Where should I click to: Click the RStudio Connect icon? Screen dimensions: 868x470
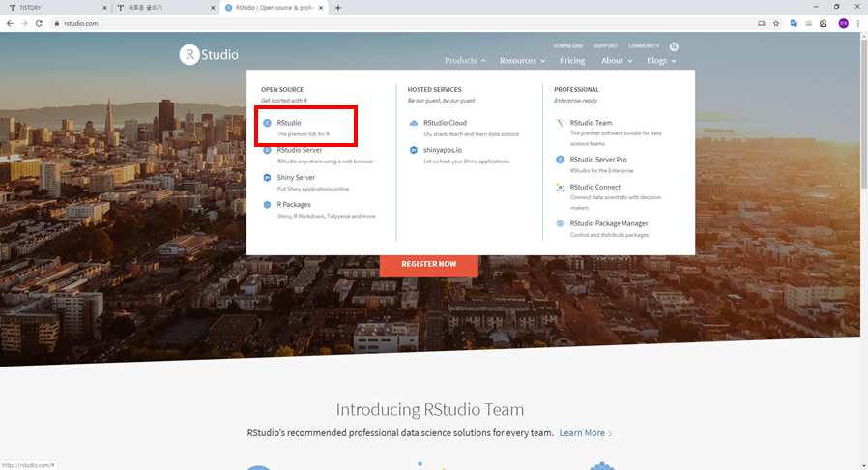[x=561, y=187]
